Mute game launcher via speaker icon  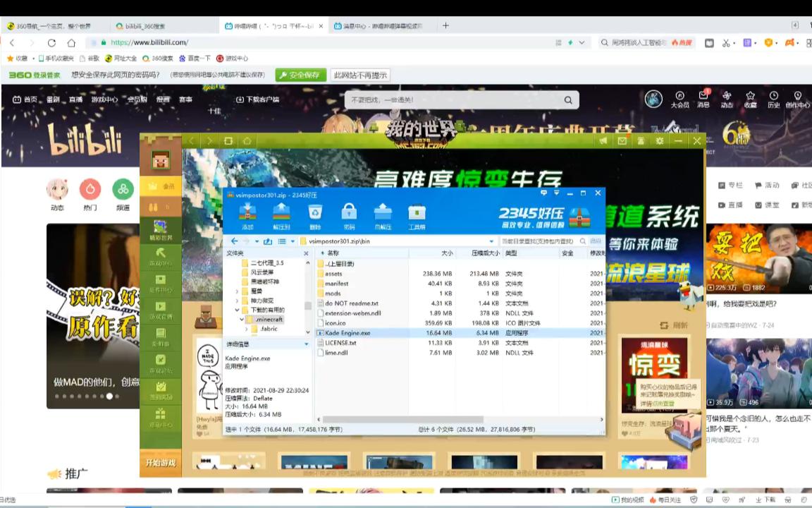(x=603, y=140)
